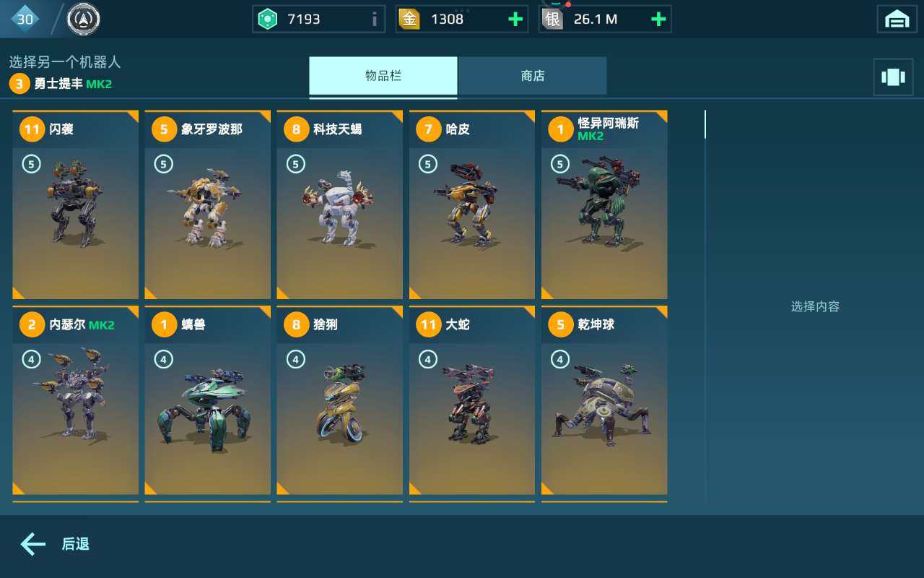Click the 后退 button
Image resolution: width=924 pixels, height=578 pixels.
[x=75, y=544]
